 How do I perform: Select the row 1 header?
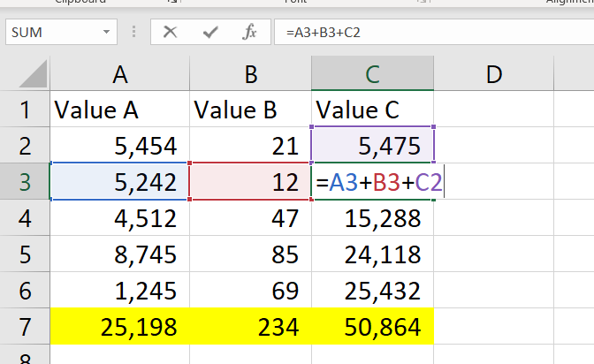pyautogui.click(x=25, y=110)
